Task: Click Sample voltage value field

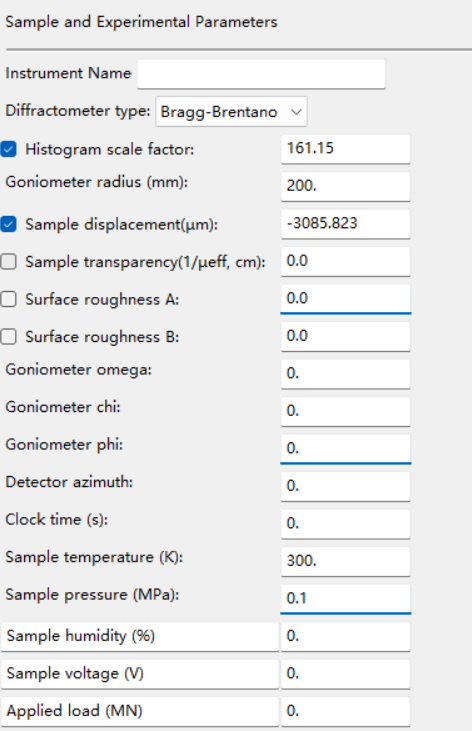Action: [x=346, y=674]
